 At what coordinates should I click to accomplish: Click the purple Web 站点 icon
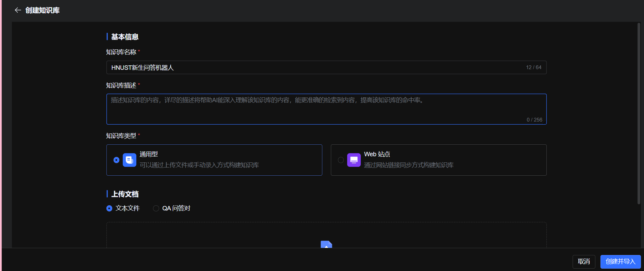354,160
